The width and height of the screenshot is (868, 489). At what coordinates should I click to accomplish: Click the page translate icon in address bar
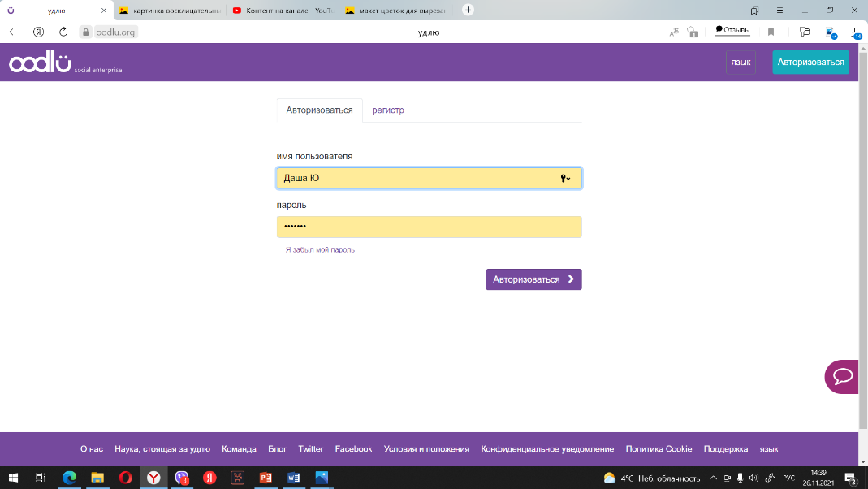click(674, 32)
